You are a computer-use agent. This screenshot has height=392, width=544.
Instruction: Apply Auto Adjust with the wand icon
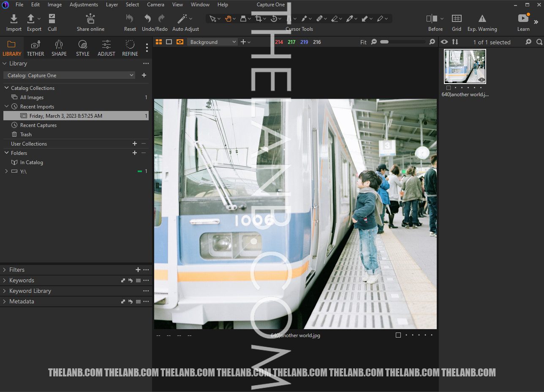(x=182, y=19)
